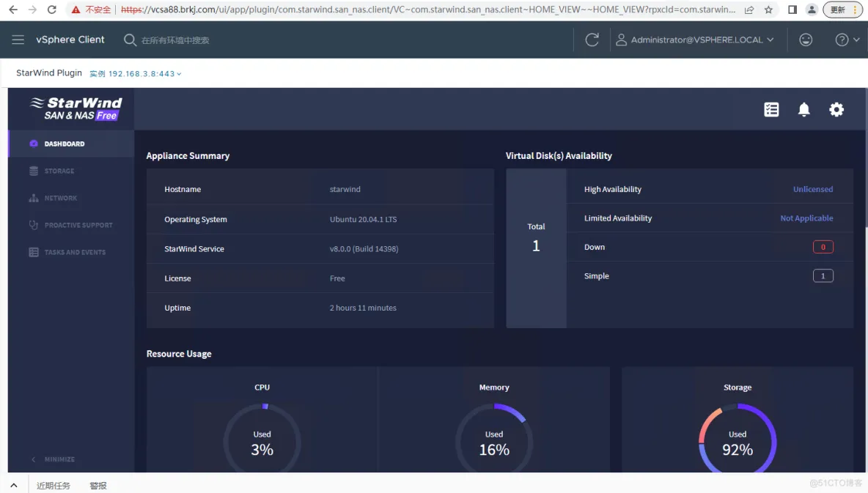Open the alarms tab at bottom
868x493 pixels.
(x=98, y=485)
